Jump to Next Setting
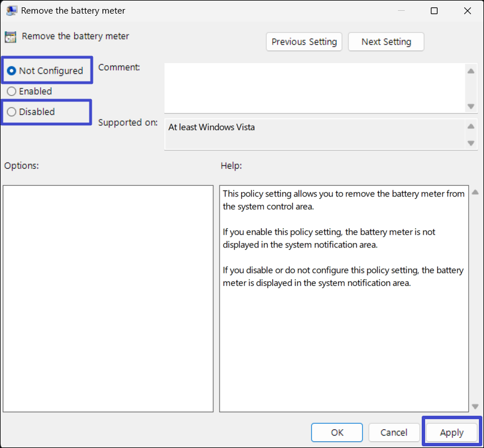 click(x=386, y=42)
